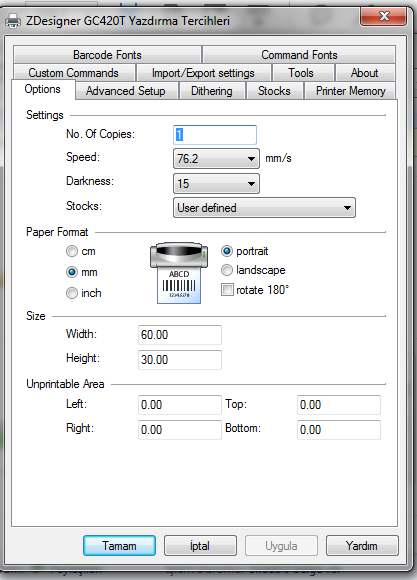Switch to the Advanced Setup tab
Viewport: 417px width, 580px height.
[x=126, y=91]
